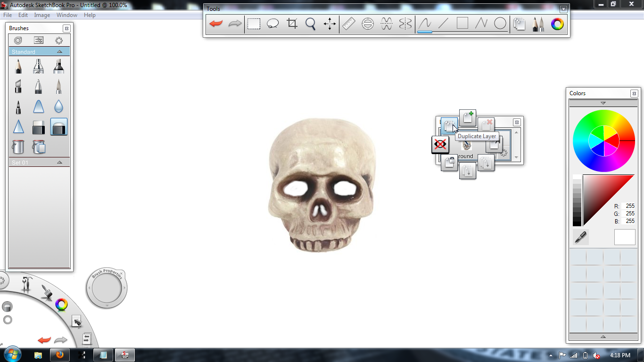Open the Brush Library icon in Brushes panel
Viewport: 644px width, 362px height.
(x=18, y=41)
